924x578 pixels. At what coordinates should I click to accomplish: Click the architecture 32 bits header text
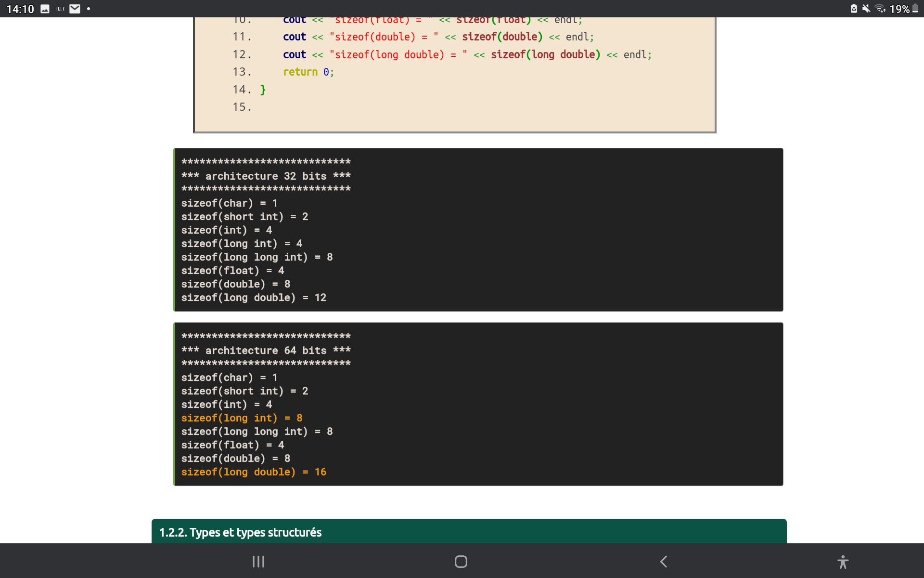coord(266,176)
